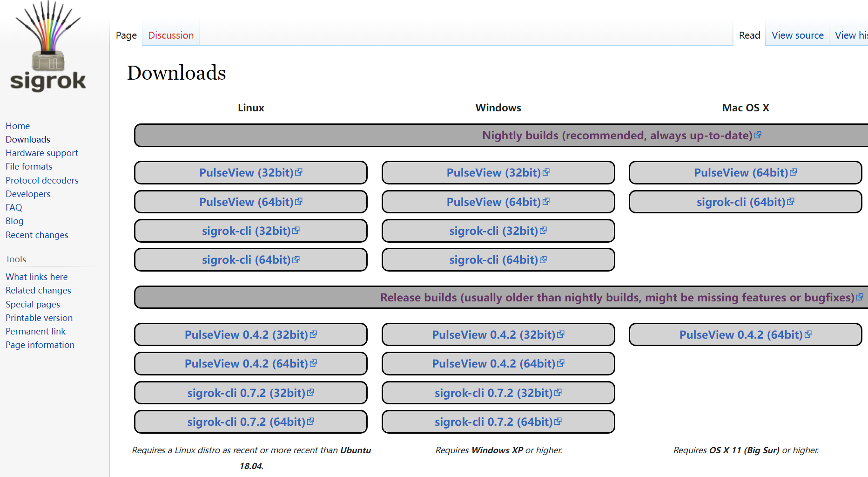Download Mac PulseView 0.4.2 (64bit)
Viewport: 868px width, 477px height.
(x=746, y=334)
